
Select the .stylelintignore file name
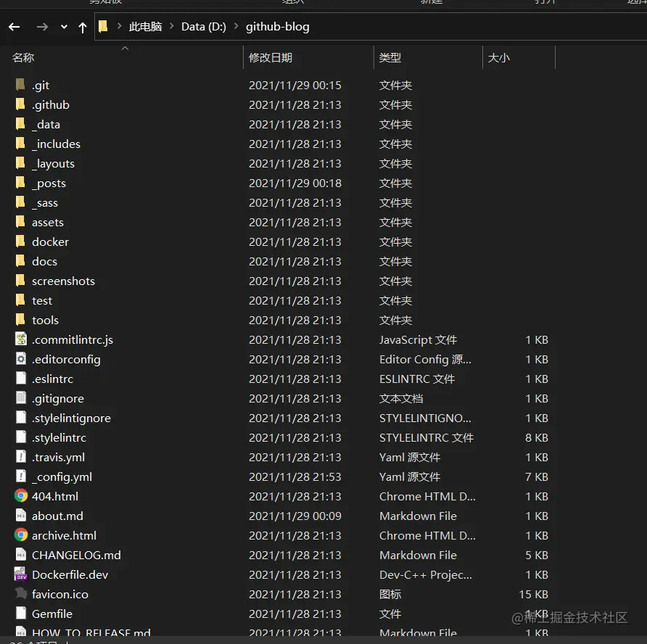pos(71,418)
